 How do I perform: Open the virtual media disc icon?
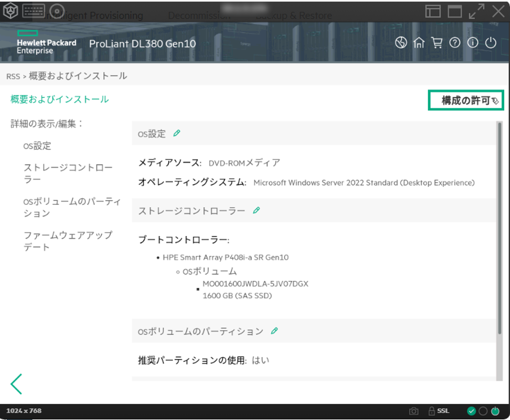(x=57, y=11)
